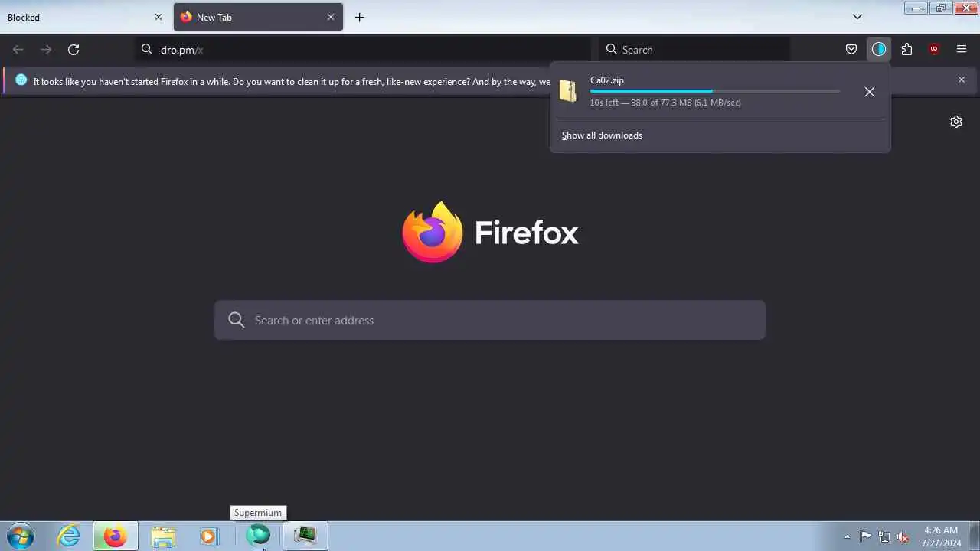The height and width of the screenshot is (551, 980).
Task: Click the Ca02.zip archive file icon
Action: 568,90
